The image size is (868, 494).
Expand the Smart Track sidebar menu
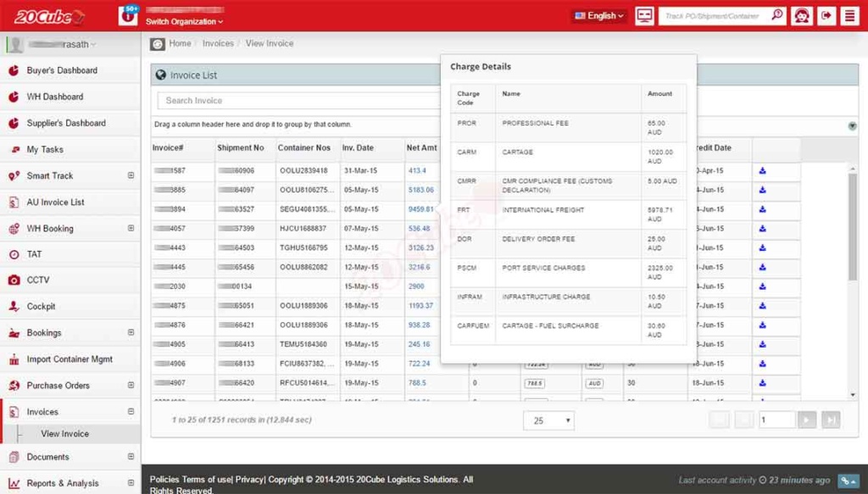coord(131,175)
